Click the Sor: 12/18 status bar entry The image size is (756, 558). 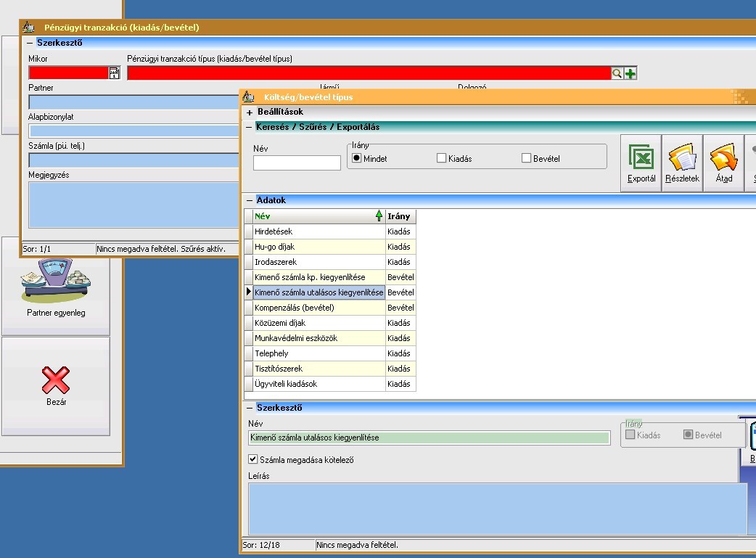(278, 545)
